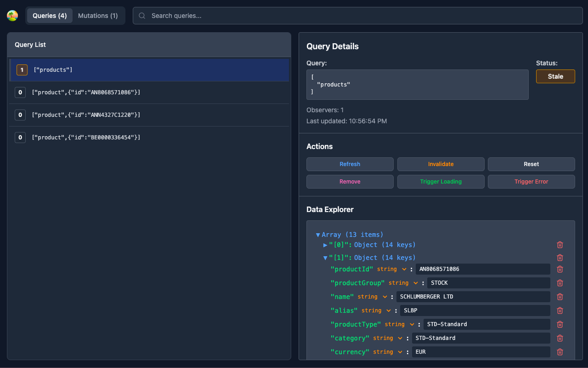This screenshot has width=588, height=368.
Task: Click the TanStack devtools logo icon
Action: pyautogui.click(x=12, y=15)
